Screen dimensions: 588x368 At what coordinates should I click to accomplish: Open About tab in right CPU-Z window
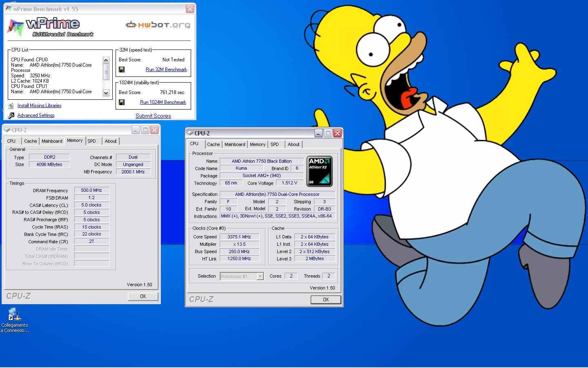293,144
